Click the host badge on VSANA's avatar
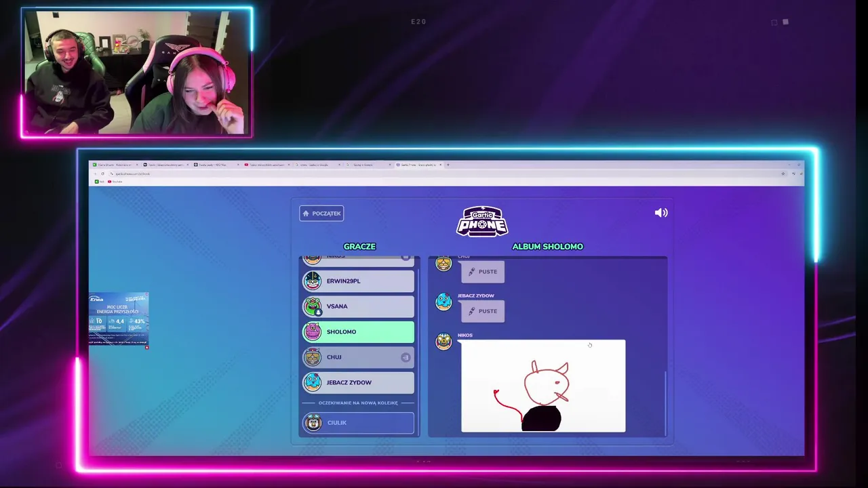Viewport: 868px width, 488px height. pyautogui.click(x=318, y=312)
